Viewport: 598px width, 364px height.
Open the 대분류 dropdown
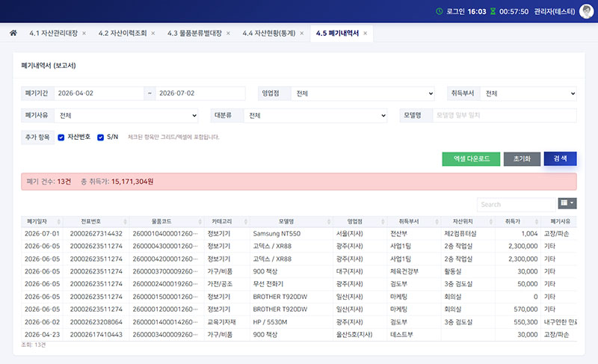(315, 116)
